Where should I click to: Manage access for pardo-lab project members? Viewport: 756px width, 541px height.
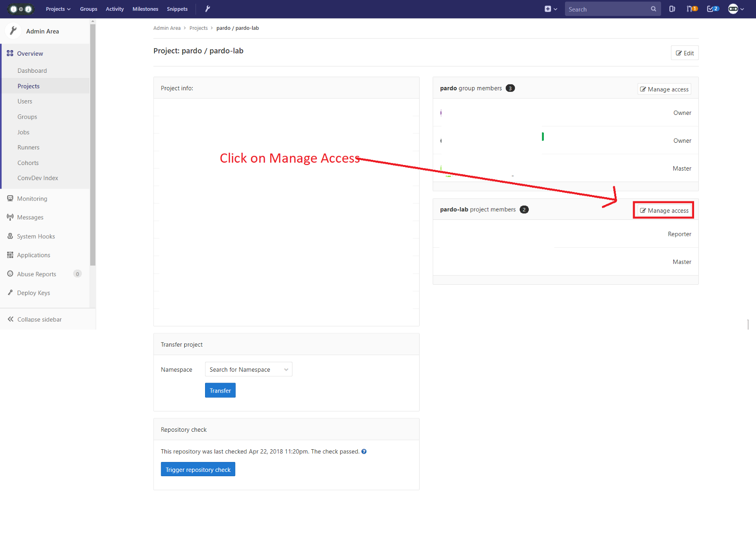coord(664,210)
